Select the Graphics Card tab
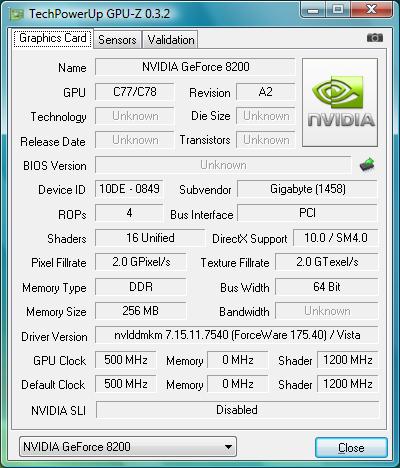Viewport: 400px width, 468px height. [53, 38]
